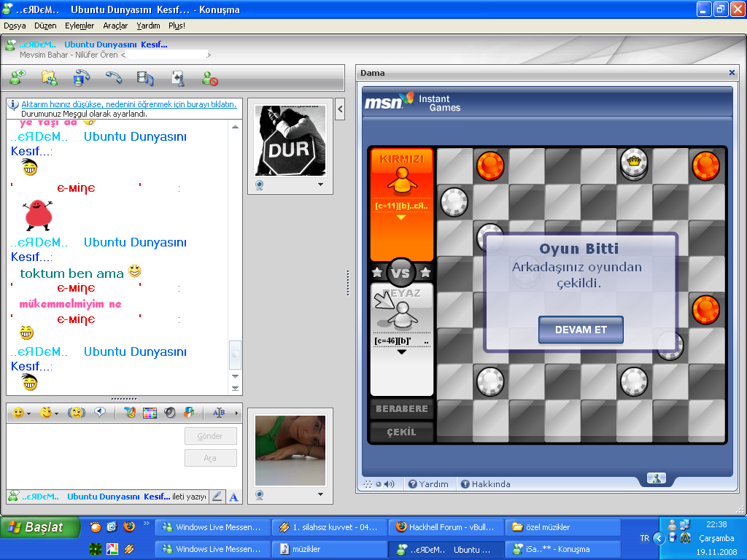Expand the red player's name dropdown
747x560 pixels.
tap(400, 217)
